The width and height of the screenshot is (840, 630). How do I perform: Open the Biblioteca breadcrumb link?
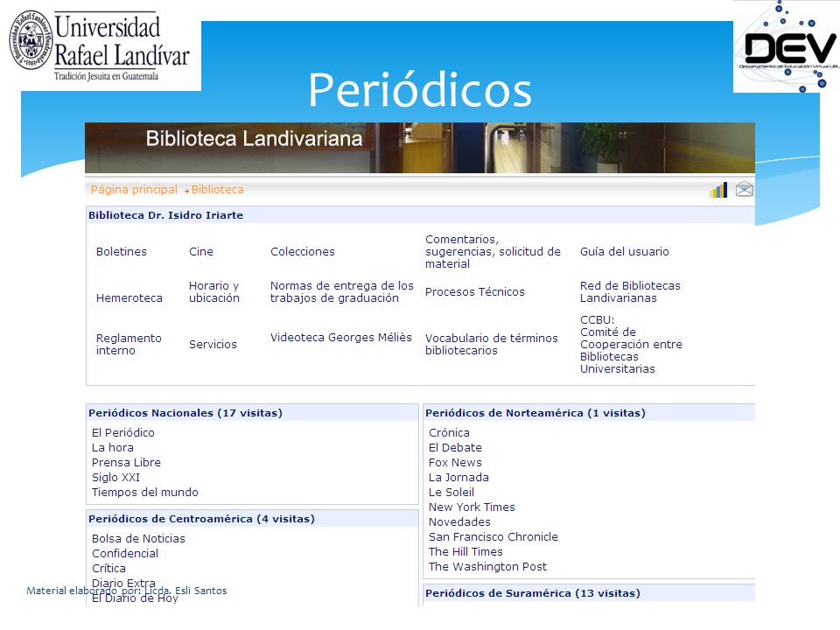point(217,190)
